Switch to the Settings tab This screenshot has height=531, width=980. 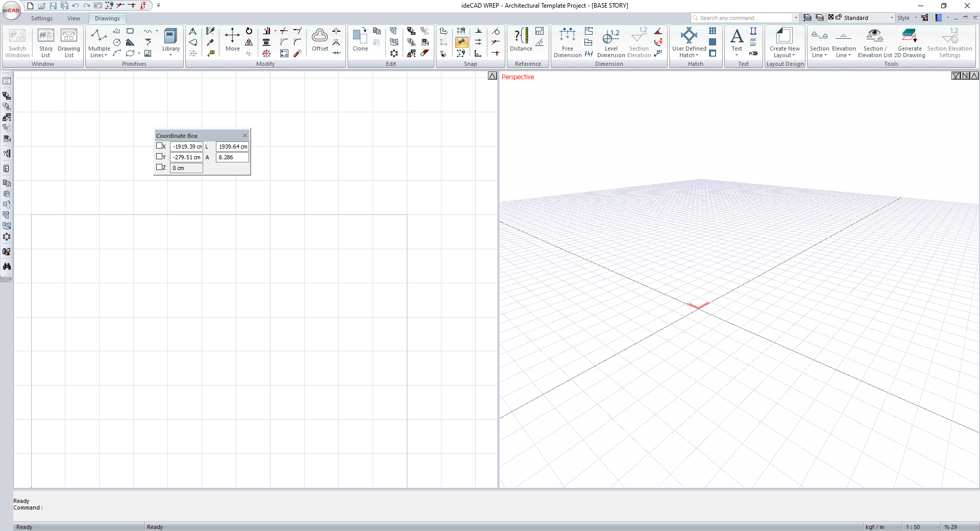tap(42, 18)
